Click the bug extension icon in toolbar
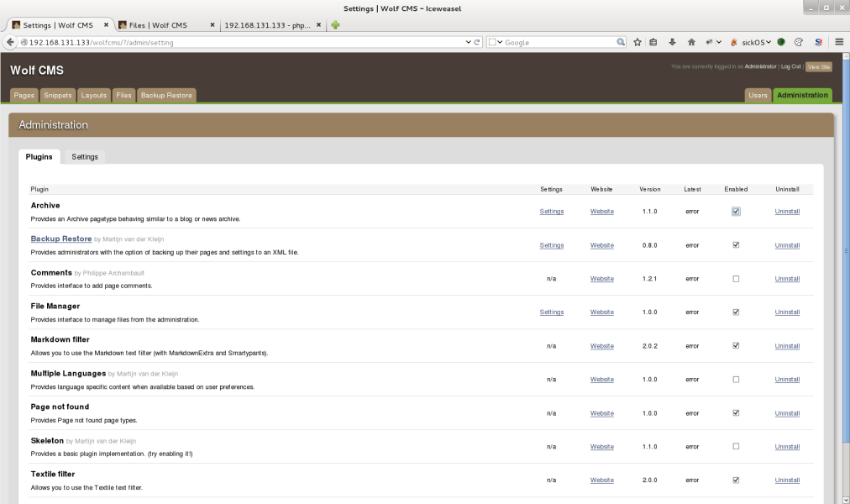The height and width of the screenshot is (504, 850). 709,42
